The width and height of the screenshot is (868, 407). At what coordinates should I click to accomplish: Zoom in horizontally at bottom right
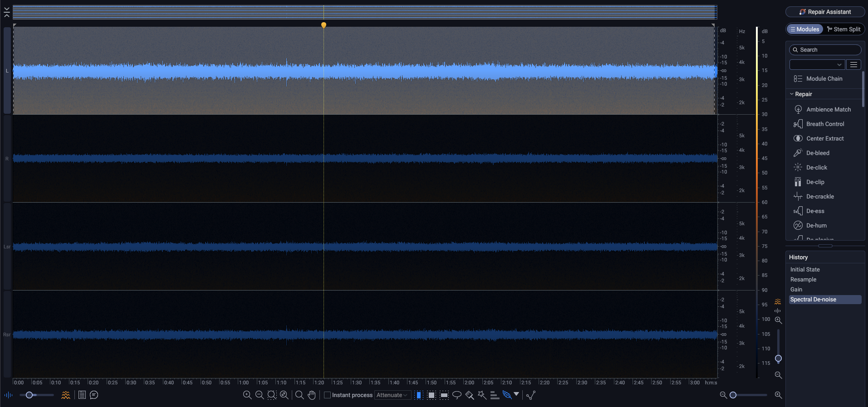pos(778,395)
